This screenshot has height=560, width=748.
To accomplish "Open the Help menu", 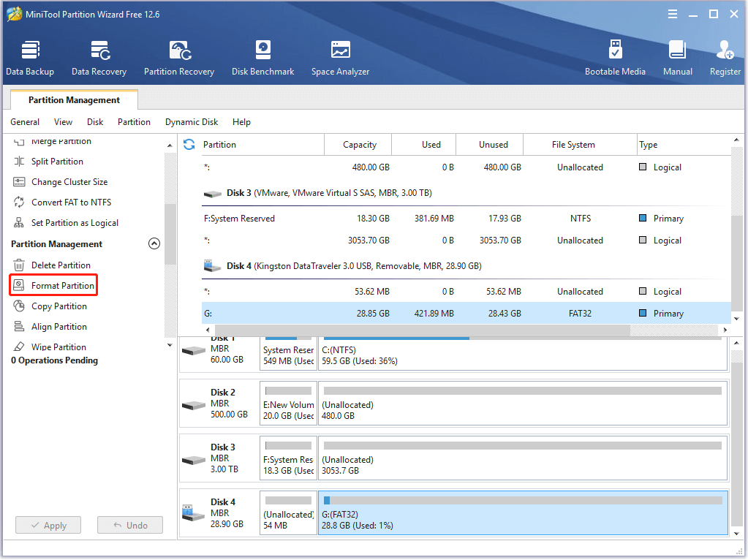I will click(241, 122).
